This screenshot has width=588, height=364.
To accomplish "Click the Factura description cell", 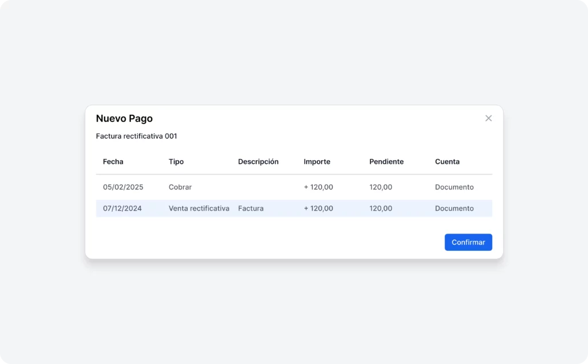I will pyautogui.click(x=251, y=208).
